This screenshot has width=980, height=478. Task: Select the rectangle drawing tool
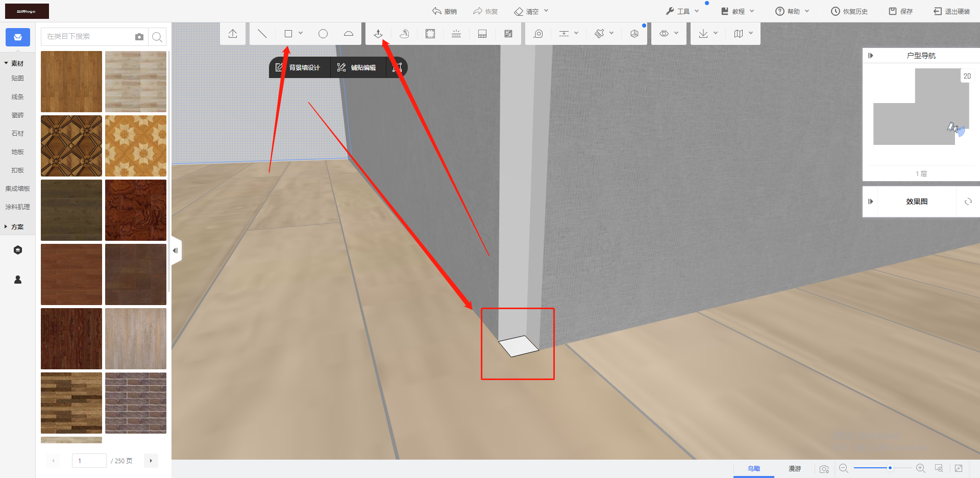(288, 34)
